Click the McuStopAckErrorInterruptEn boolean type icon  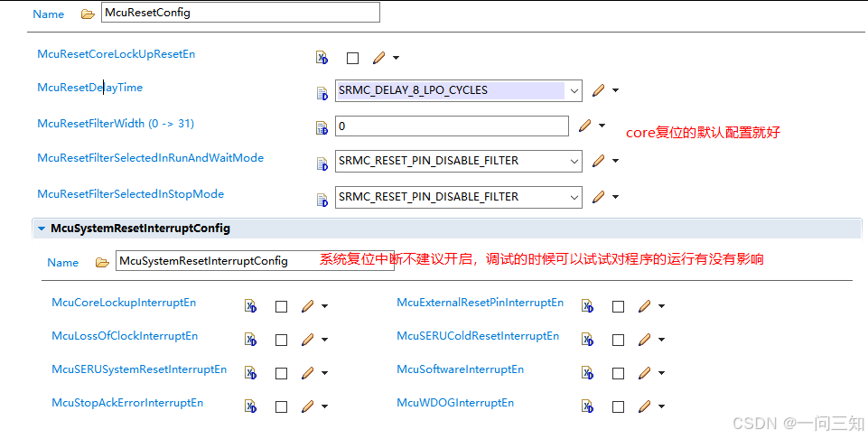pyautogui.click(x=251, y=406)
